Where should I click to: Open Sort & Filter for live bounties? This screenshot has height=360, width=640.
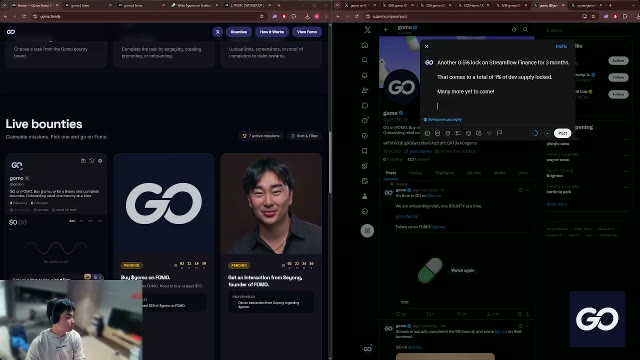[x=304, y=136]
